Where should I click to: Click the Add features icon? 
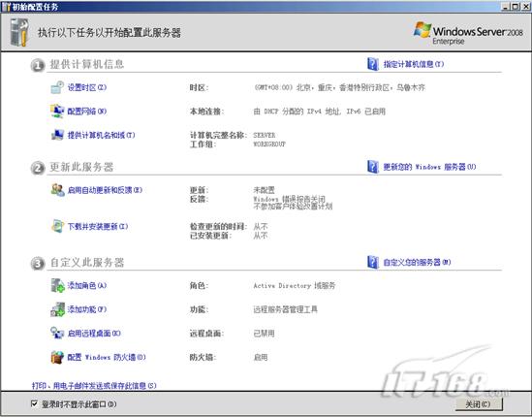click(57, 309)
